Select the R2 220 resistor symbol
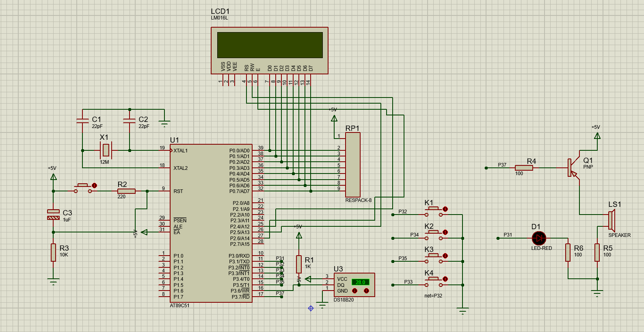The height and width of the screenshot is (332, 644). coord(126,191)
